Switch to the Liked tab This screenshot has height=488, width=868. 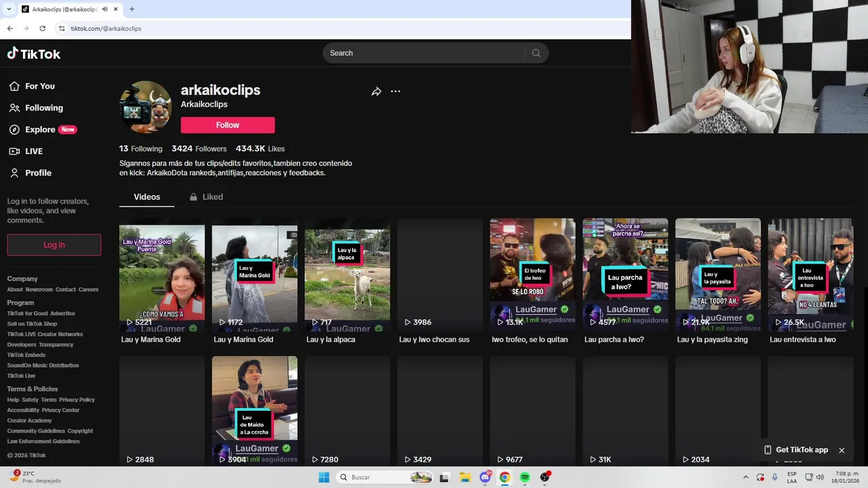pyautogui.click(x=206, y=197)
